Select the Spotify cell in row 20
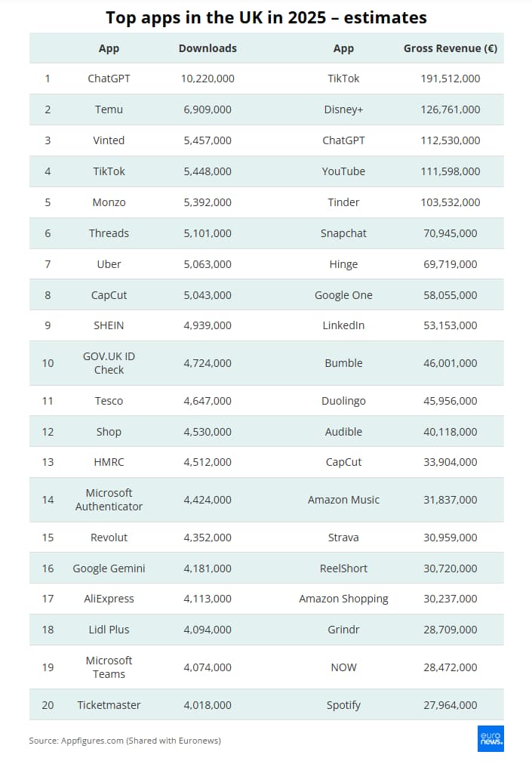532x764 pixels. point(343,705)
